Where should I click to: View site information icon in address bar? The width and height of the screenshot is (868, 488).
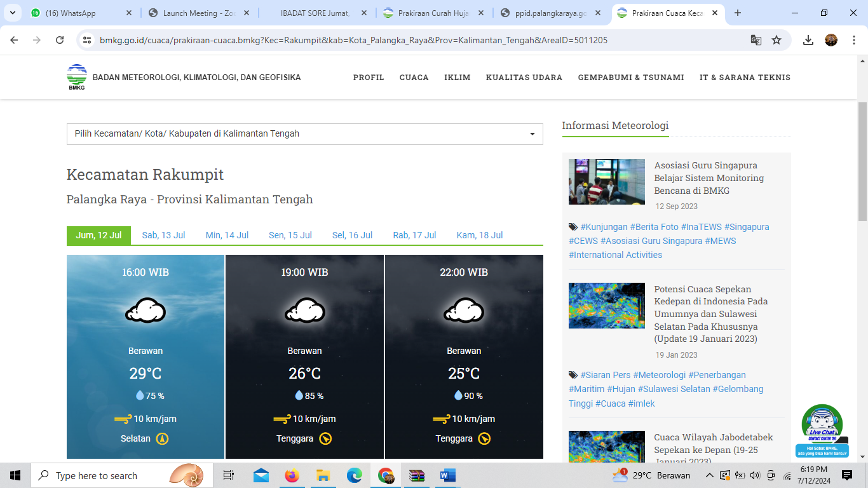click(88, 40)
